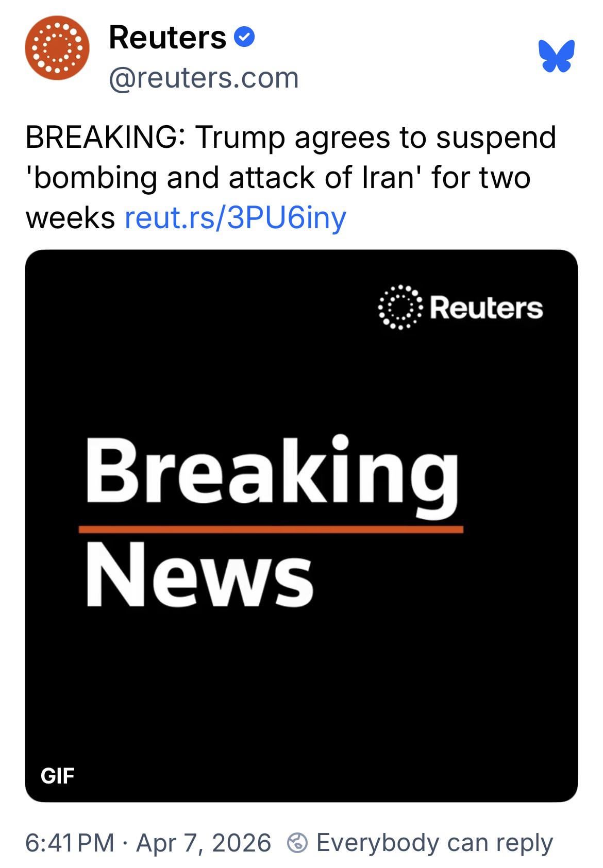This screenshot has width=603, height=868.
Task: Click the word "News" in the GIF
Action: click(x=199, y=574)
